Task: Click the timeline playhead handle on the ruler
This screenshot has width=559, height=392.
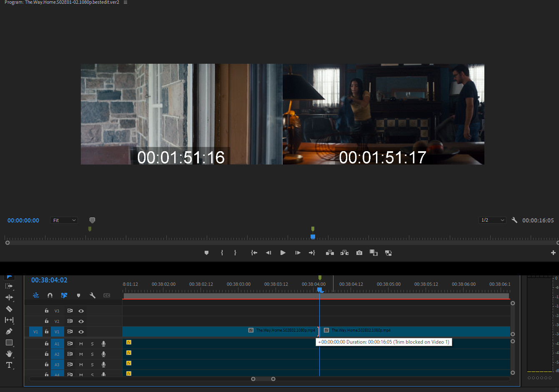Action: tap(320, 290)
